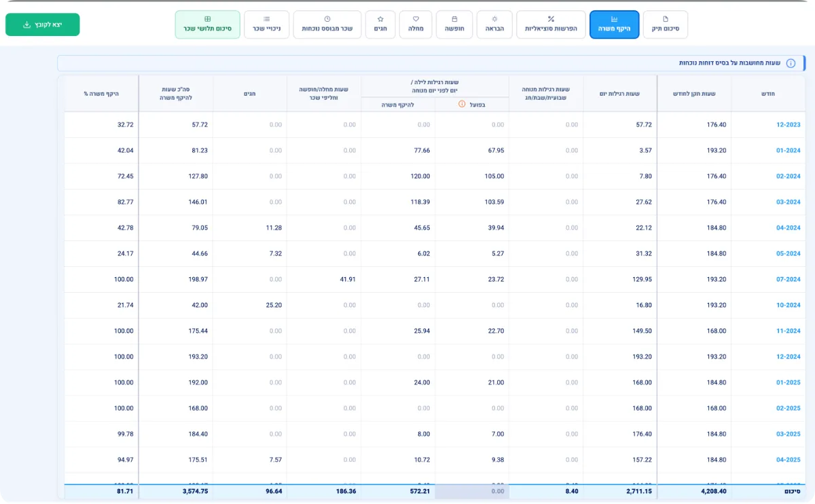Switch to the ניכויי שכר tab
The width and height of the screenshot is (815, 504).
click(266, 24)
